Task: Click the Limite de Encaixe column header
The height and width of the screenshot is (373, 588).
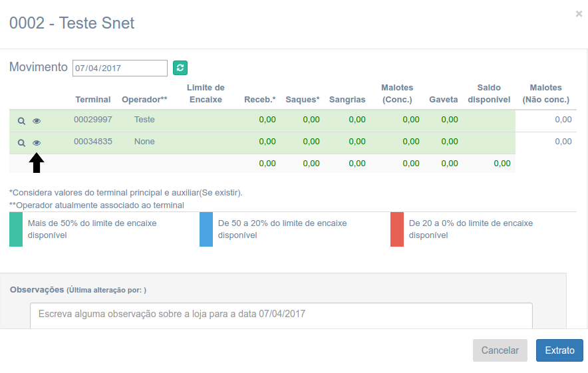Action: (206, 94)
